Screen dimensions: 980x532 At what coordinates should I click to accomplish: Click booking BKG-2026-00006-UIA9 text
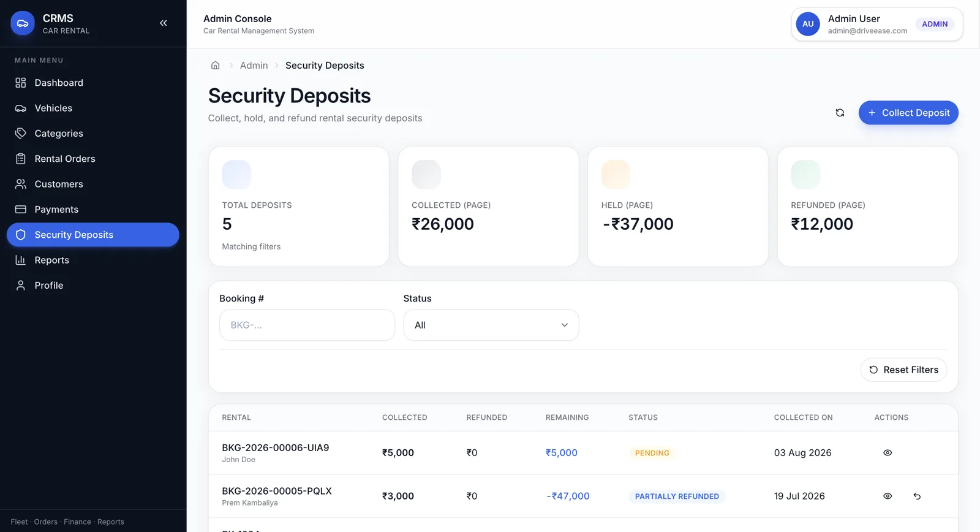pyautogui.click(x=276, y=448)
